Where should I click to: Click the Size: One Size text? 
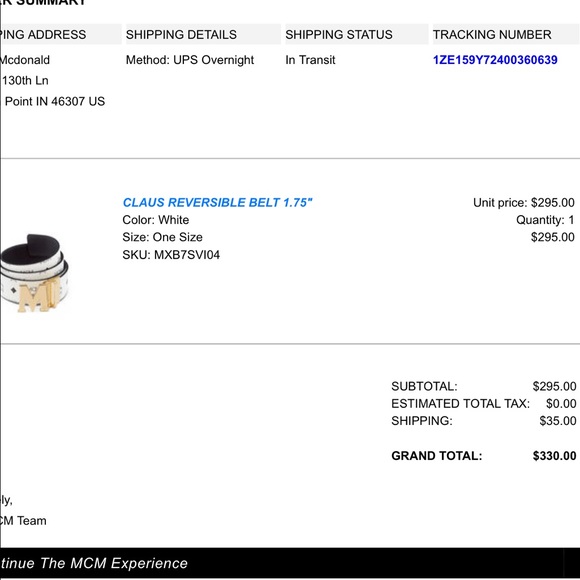(x=162, y=237)
